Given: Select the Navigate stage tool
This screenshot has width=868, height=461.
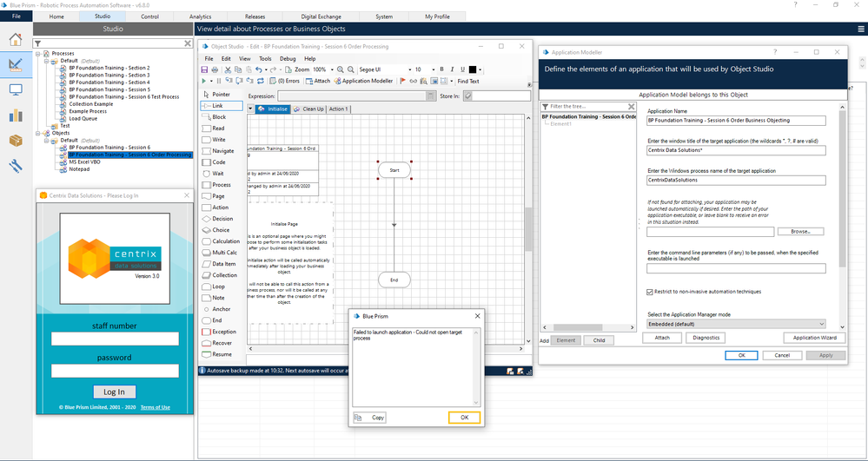Looking at the screenshot, I should click(222, 151).
